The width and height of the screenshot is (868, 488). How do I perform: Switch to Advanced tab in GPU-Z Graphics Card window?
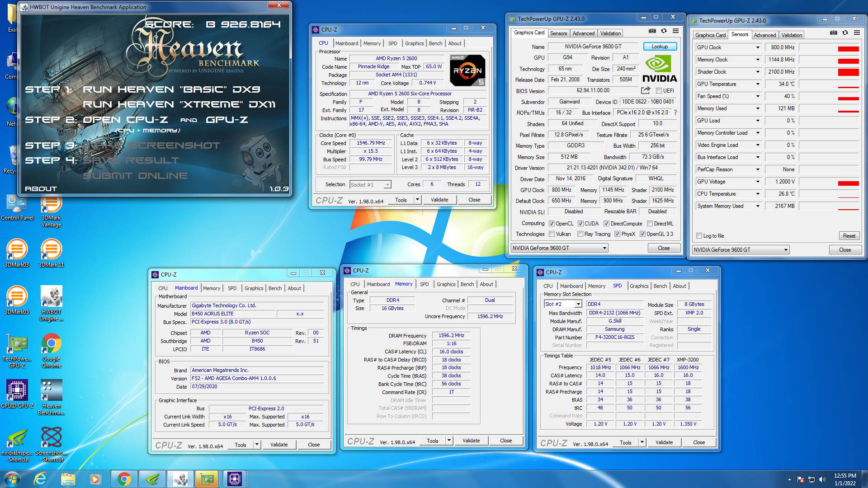(584, 33)
